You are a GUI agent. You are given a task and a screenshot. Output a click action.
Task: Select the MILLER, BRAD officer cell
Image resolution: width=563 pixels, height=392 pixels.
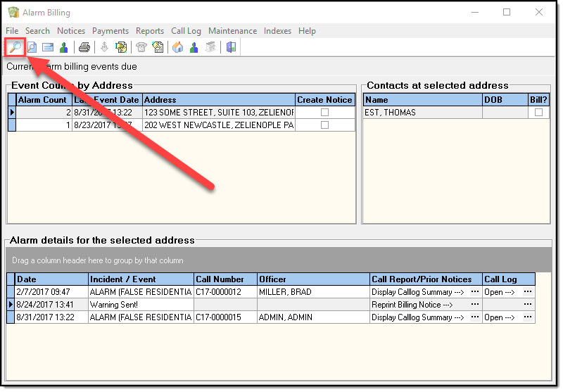[x=312, y=292]
